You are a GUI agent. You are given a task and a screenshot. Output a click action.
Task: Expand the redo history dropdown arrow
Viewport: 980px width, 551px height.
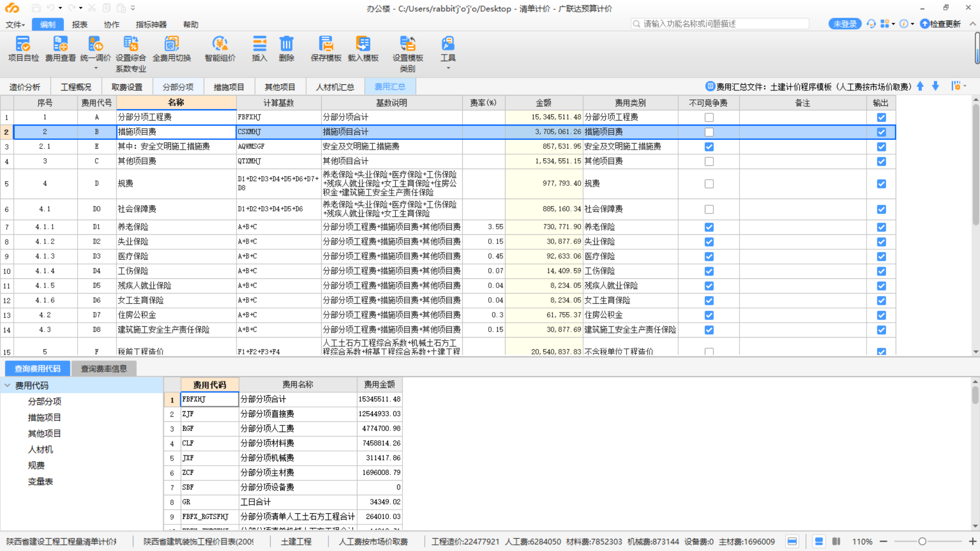pos(81,8)
